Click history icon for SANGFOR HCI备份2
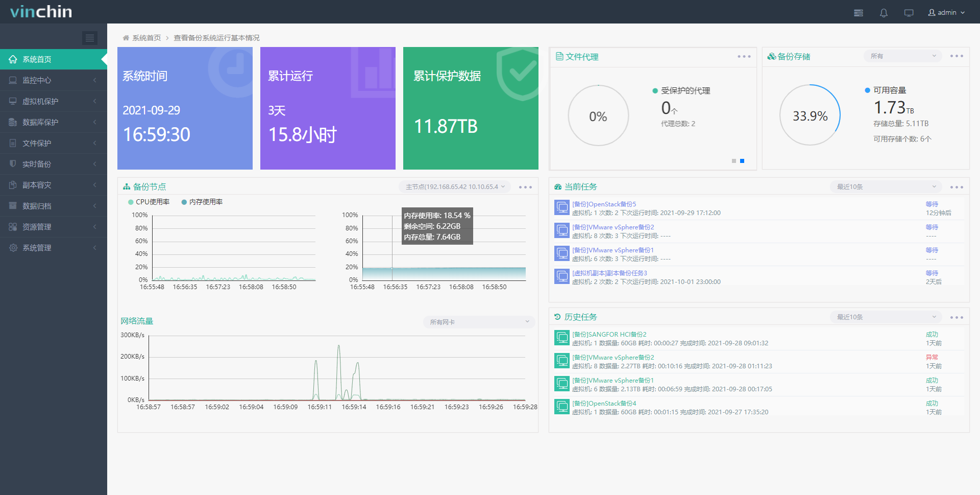Viewport: 980px width, 495px height. tap(562, 338)
